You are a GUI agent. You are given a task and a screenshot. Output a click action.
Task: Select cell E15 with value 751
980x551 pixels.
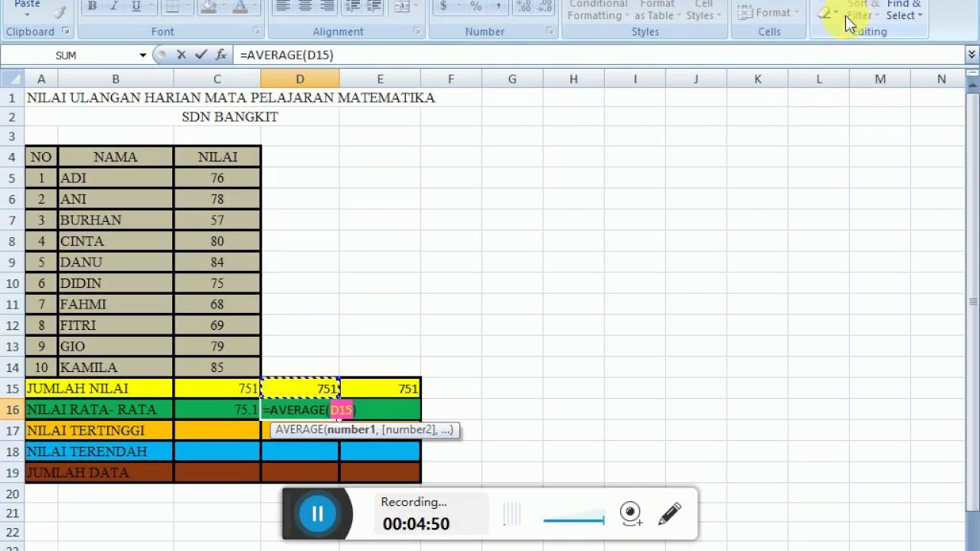coord(380,389)
